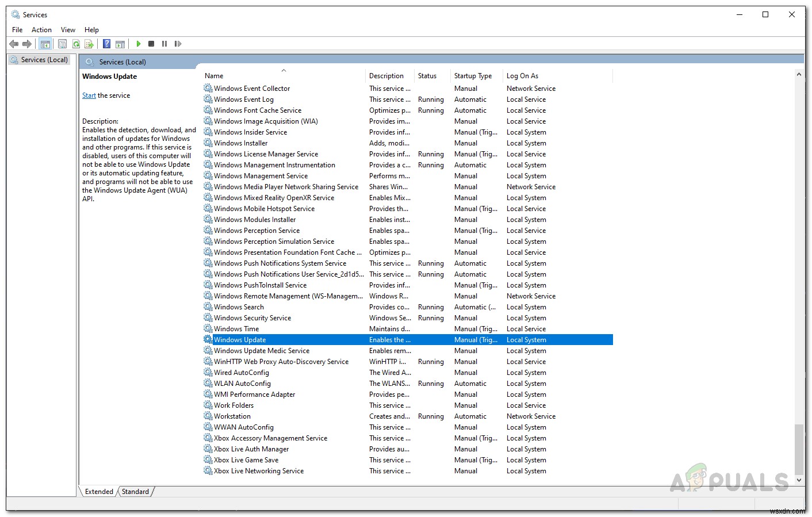812x517 pixels.
Task: Sort by the Status column header
Action: click(x=433, y=75)
